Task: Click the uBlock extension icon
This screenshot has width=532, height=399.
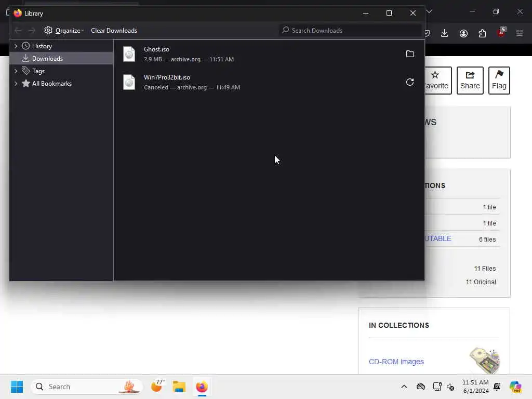Action: [x=501, y=33]
